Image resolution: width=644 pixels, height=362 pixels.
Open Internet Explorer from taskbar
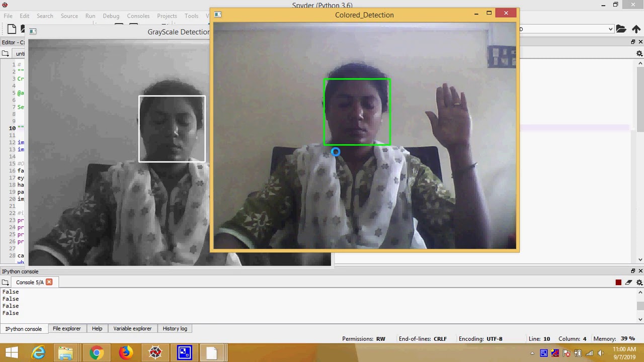coord(38,353)
